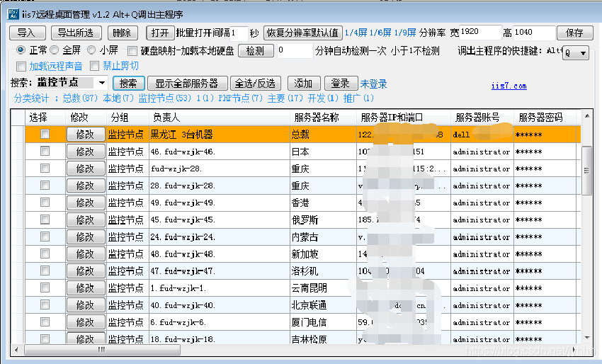Click 修改 button for 总裁 row
602x364 pixels.
(x=86, y=135)
